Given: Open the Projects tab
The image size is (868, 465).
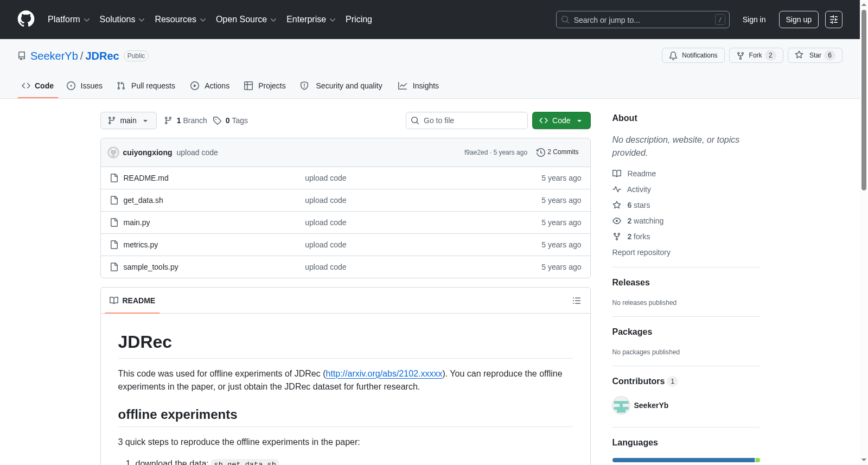Looking at the screenshot, I should (x=265, y=86).
